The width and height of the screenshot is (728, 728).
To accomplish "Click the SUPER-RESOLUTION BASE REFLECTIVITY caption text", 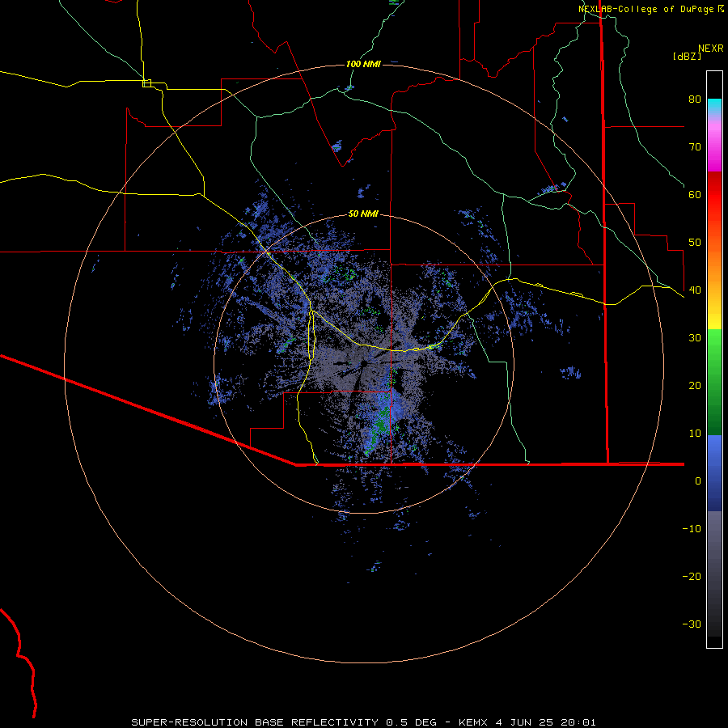I will [255, 722].
